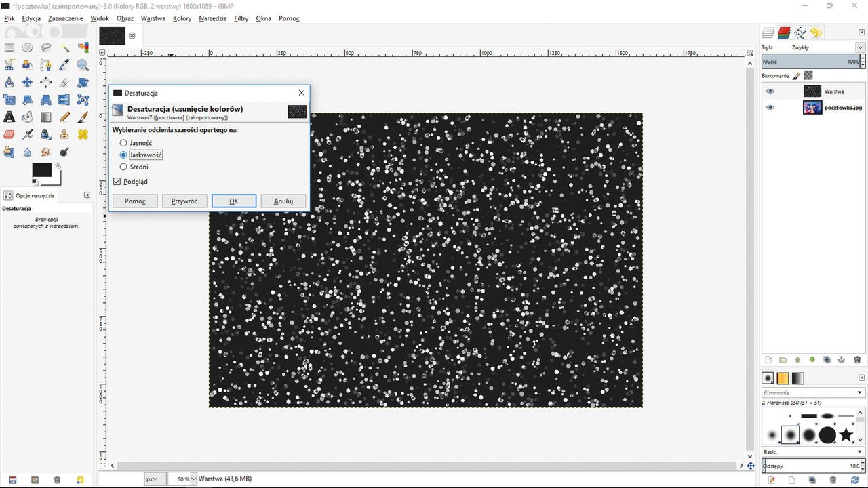Image resolution: width=868 pixels, height=488 pixels.
Task: Select the Blur/Sharpen droplet tool
Action: (x=28, y=152)
